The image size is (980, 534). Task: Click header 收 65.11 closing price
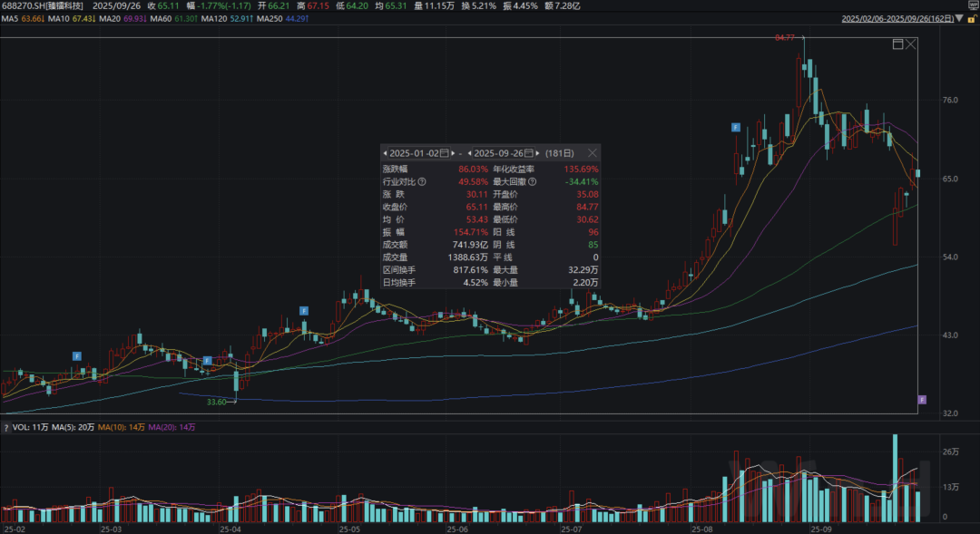click(x=163, y=5)
